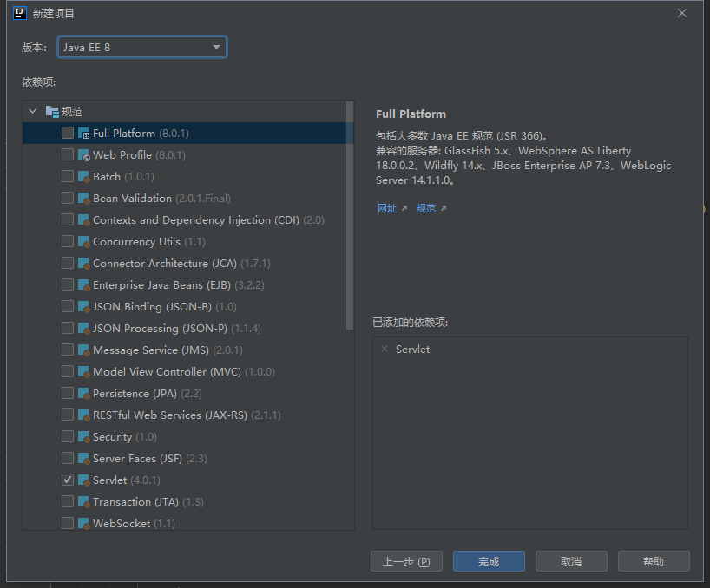
Task: Remove Servlet from added dependencies
Action: [385, 349]
